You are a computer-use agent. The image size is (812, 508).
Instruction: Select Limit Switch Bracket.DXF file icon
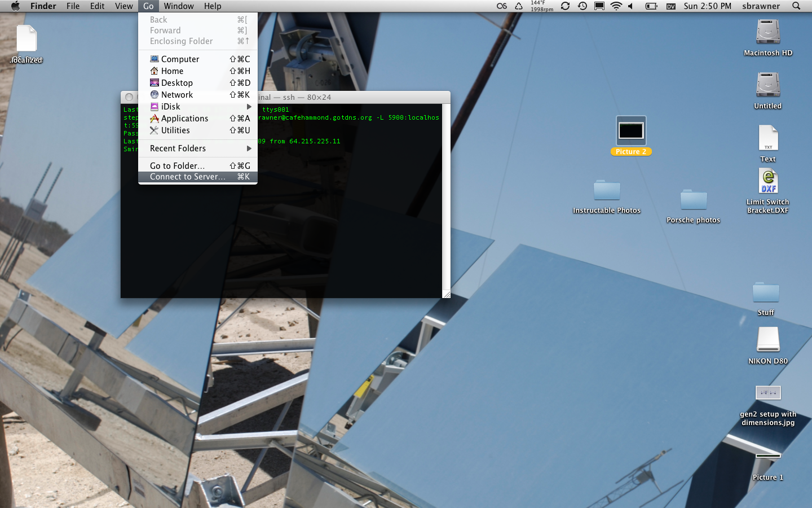(x=768, y=182)
